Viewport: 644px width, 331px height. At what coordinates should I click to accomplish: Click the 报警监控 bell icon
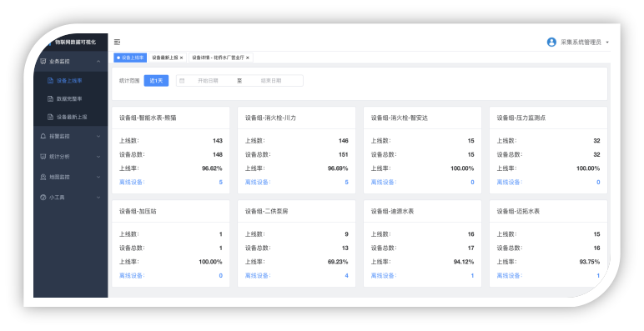(43, 136)
